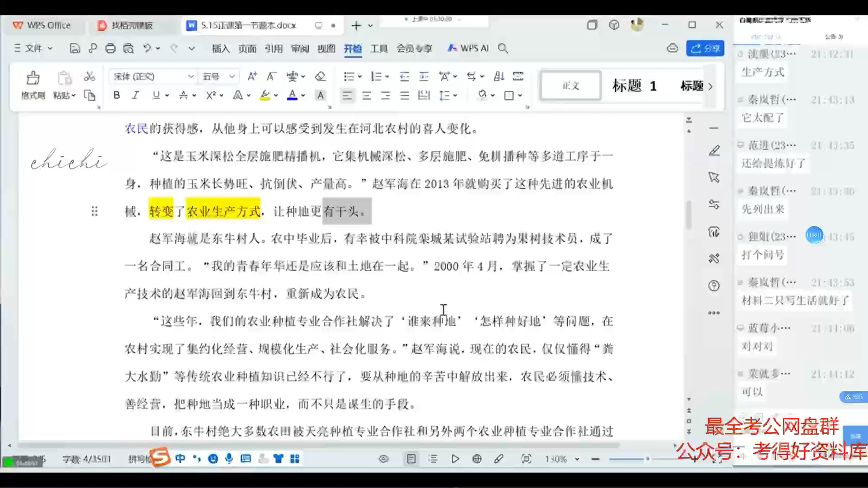Screen dimensions: 868x488
Task: Click the eye reading mode icon
Action: tap(383, 459)
